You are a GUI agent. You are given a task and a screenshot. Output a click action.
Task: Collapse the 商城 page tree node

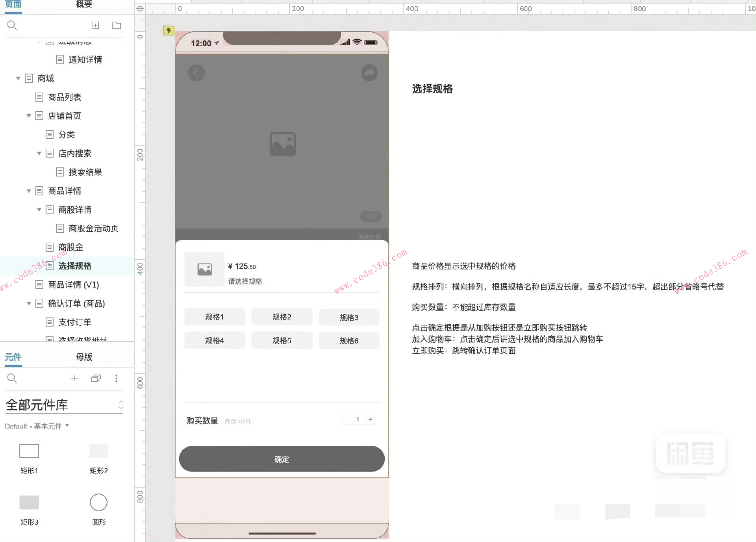pos(18,78)
